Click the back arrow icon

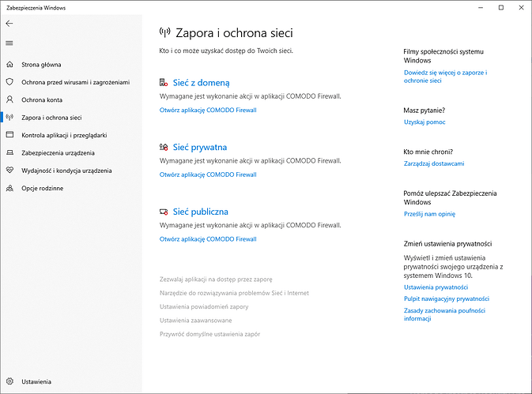click(9, 24)
